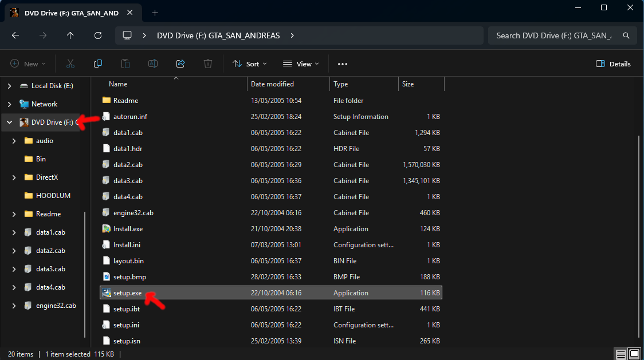Click the Cut scissors icon

(70, 64)
